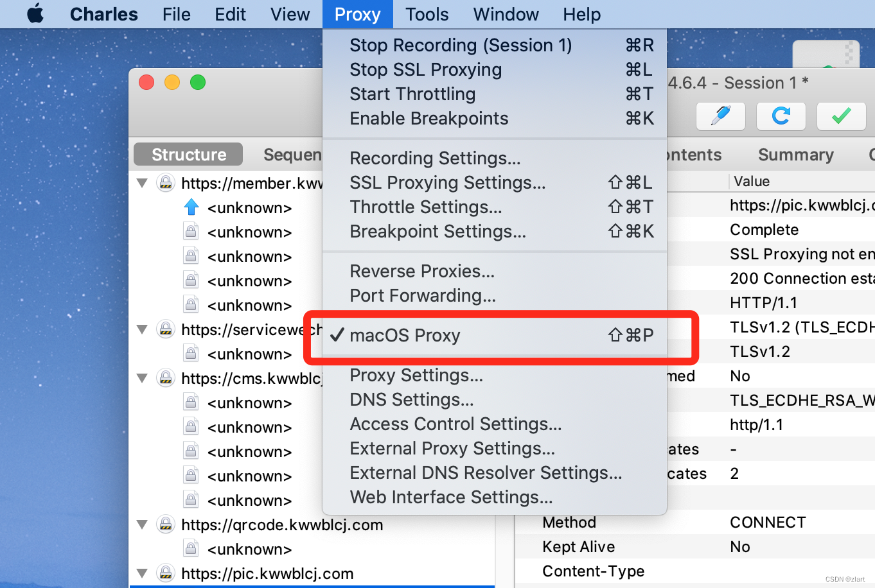Open the Window menu

tap(506, 14)
